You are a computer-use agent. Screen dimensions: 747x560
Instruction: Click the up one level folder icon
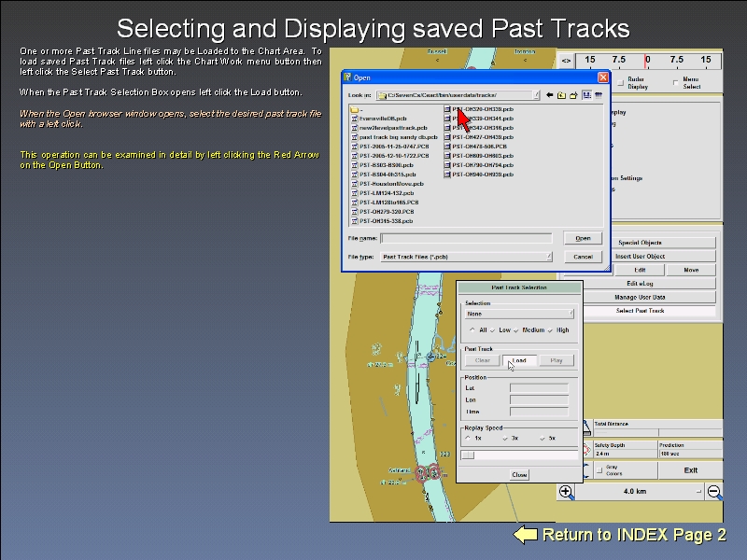pos(562,95)
